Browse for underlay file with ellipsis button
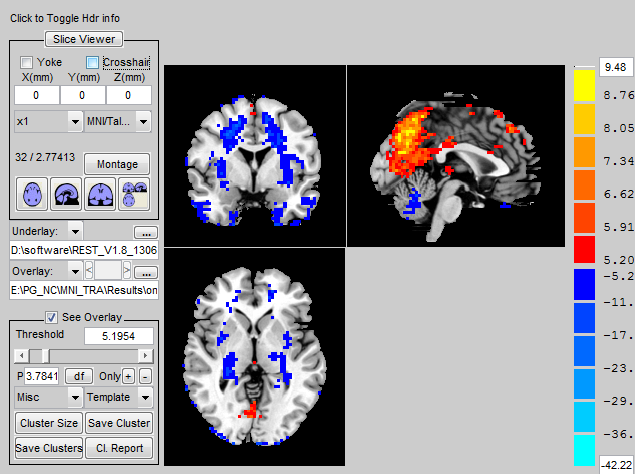The width and height of the screenshot is (635, 474). [146, 233]
